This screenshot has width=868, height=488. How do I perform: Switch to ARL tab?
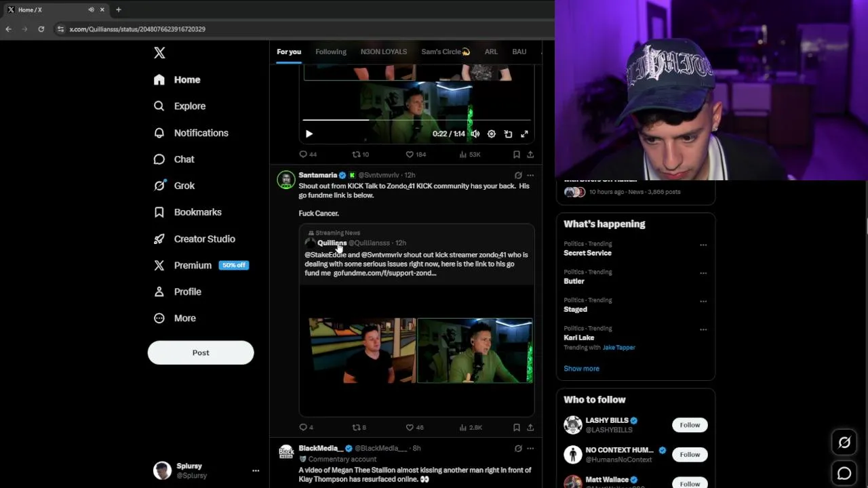[x=491, y=52]
